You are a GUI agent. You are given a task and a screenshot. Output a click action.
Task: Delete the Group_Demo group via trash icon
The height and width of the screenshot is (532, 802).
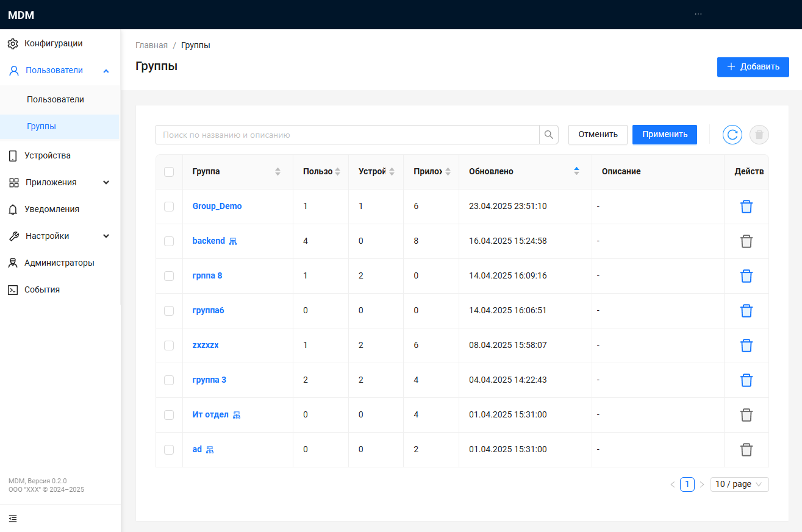pyautogui.click(x=746, y=207)
